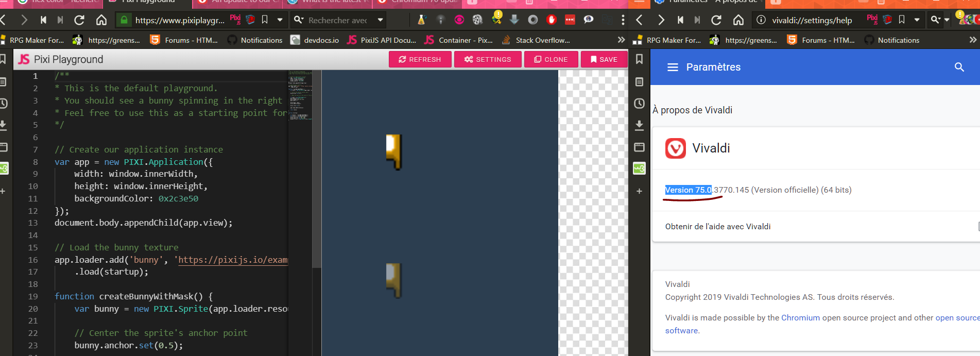This screenshot has height=356, width=980.
Task: Open the history panel in the left window's sidebar
Action: coord(3,104)
